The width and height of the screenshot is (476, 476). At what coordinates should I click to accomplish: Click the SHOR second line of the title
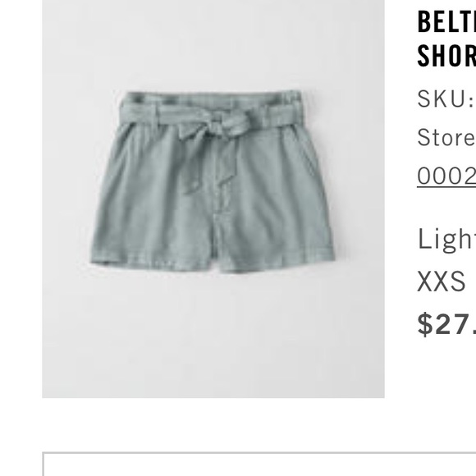446,56
